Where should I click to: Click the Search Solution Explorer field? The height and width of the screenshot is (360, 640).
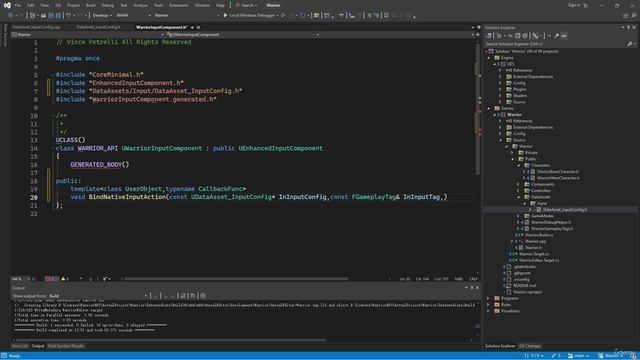click(555, 44)
